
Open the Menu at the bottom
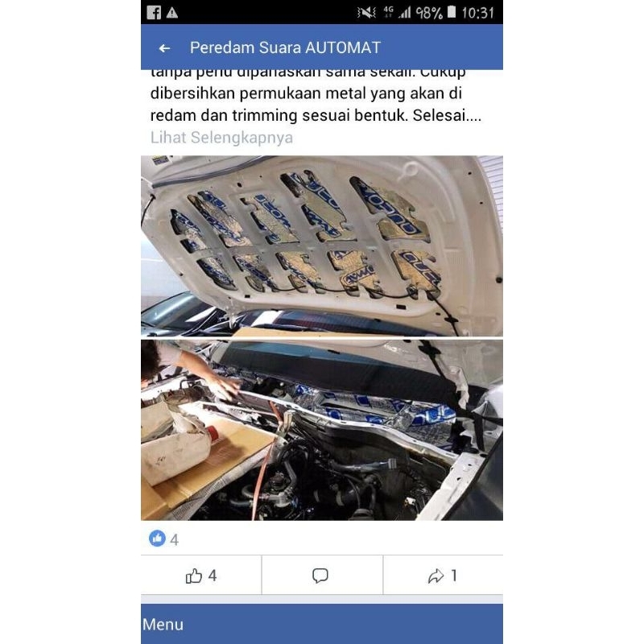(163, 625)
